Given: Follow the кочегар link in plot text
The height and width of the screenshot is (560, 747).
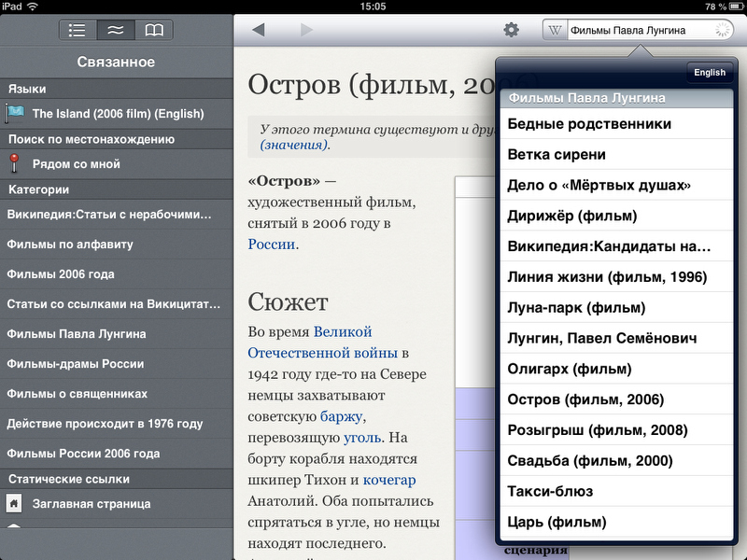Looking at the screenshot, I should (388, 480).
